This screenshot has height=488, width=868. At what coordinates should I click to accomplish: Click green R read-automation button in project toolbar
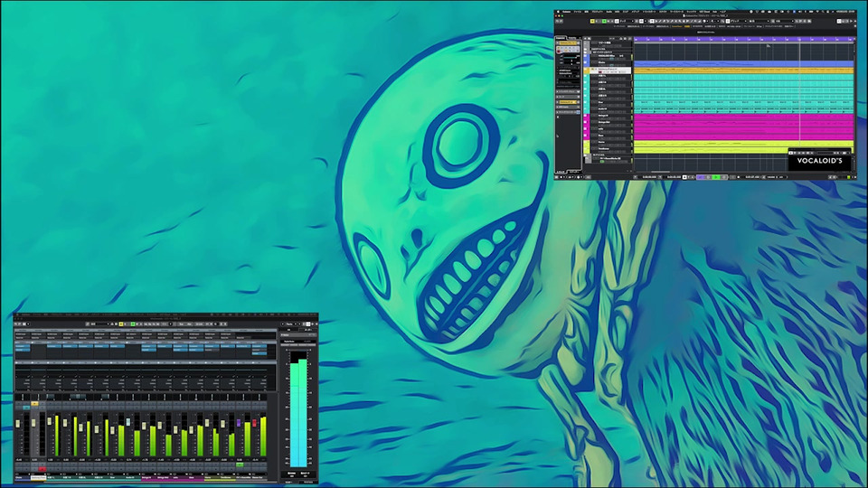[605, 21]
